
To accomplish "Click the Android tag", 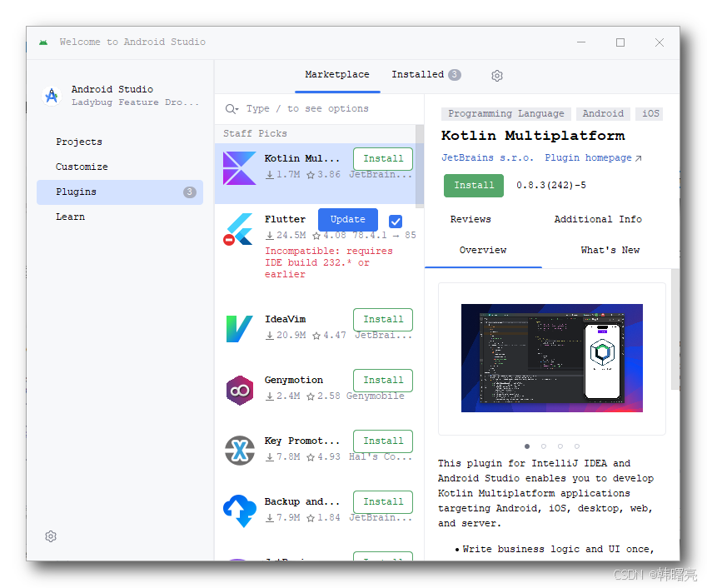I will pos(603,113).
